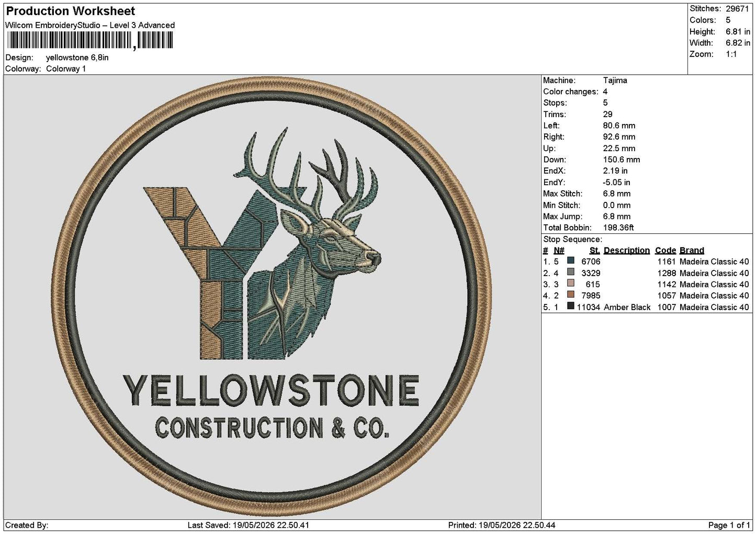Click the Down value '150.6 mm'

[x=621, y=160]
